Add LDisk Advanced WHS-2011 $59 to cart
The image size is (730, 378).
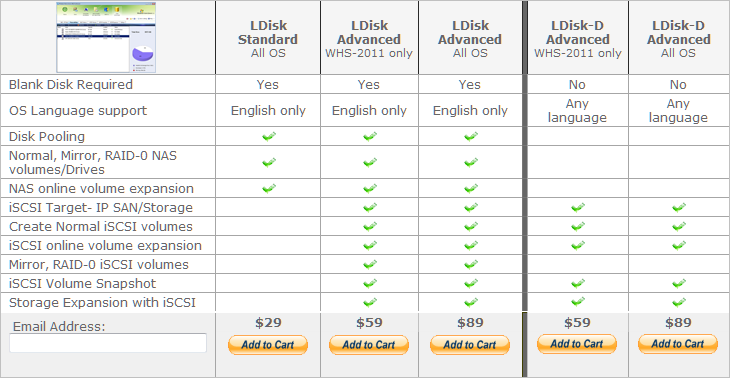coord(369,345)
